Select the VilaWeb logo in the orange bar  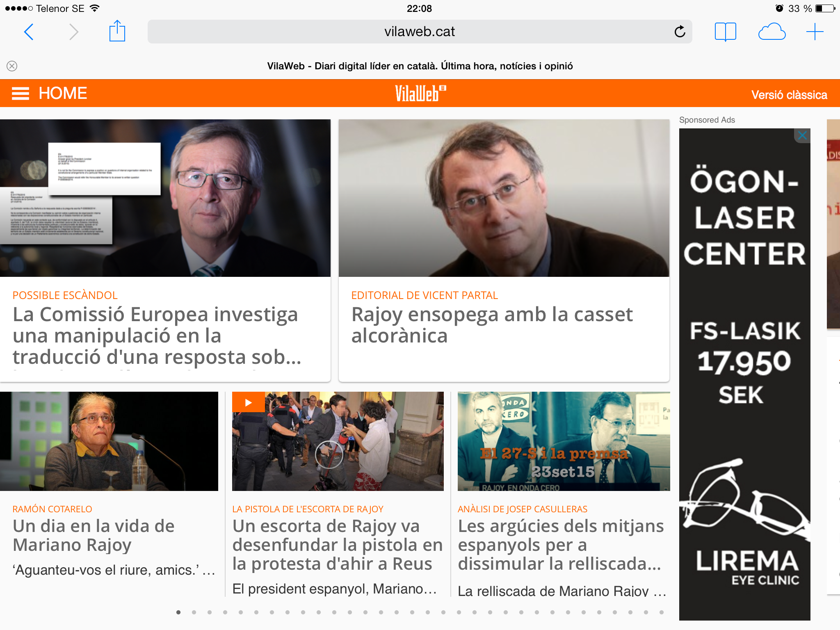pyautogui.click(x=420, y=94)
